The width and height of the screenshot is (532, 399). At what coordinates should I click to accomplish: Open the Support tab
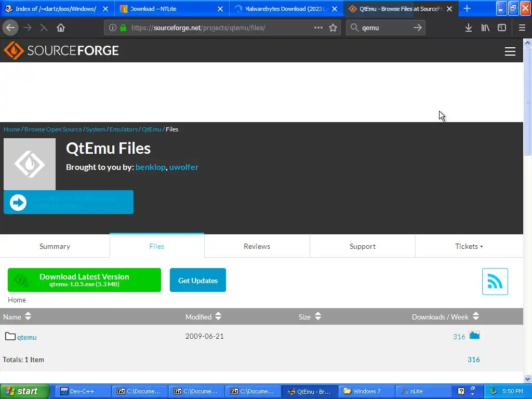pyautogui.click(x=362, y=246)
